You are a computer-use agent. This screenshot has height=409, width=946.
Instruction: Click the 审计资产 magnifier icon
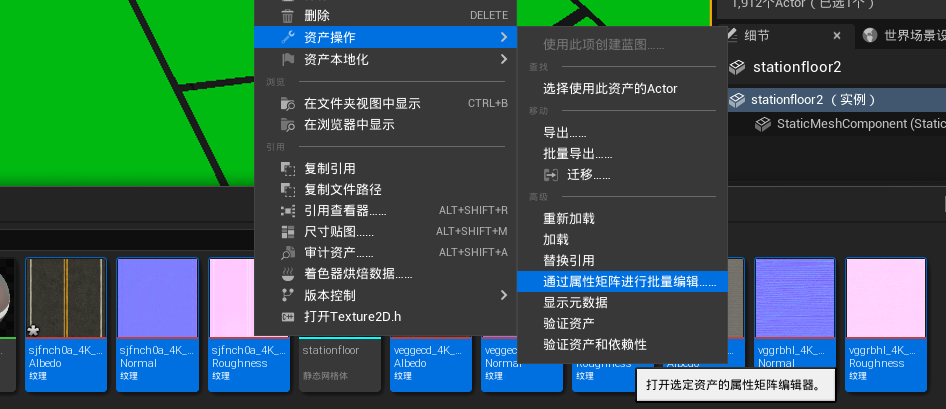click(x=287, y=253)
